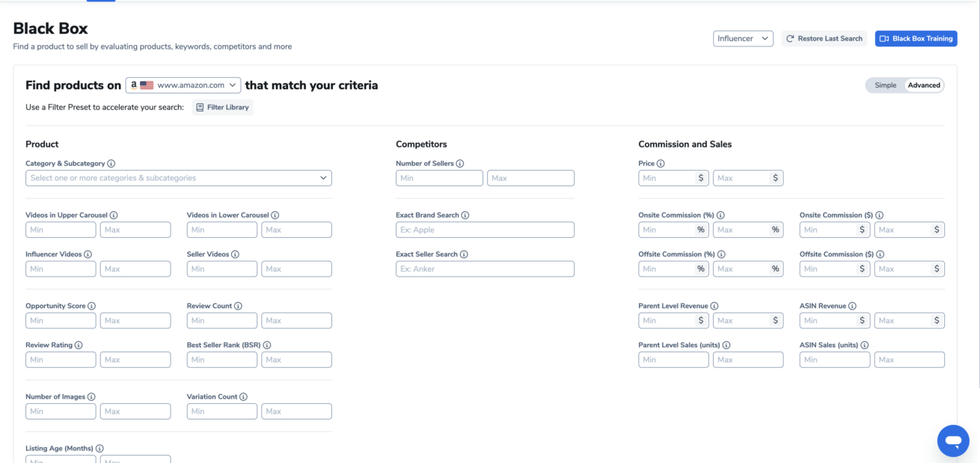Show info tooltip for Influencer Videos
Viewport: 980px width, 463px height.
click(x=88, y=254)
